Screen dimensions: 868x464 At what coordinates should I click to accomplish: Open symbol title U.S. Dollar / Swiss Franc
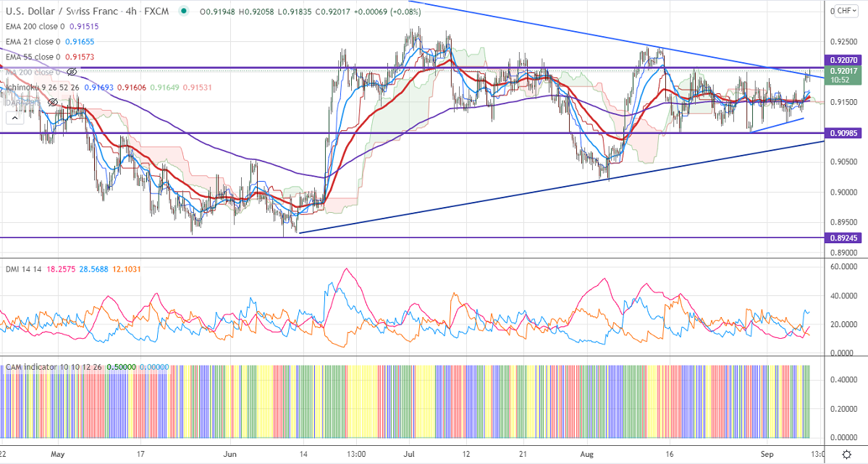point(62,11)
